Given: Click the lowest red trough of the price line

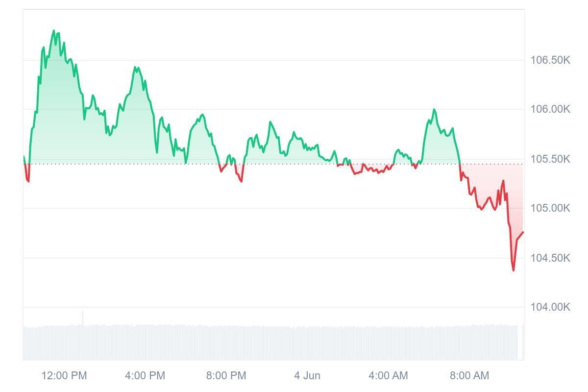Looking at the screenshot, I should pyautogui.click(x=513, y=270).
